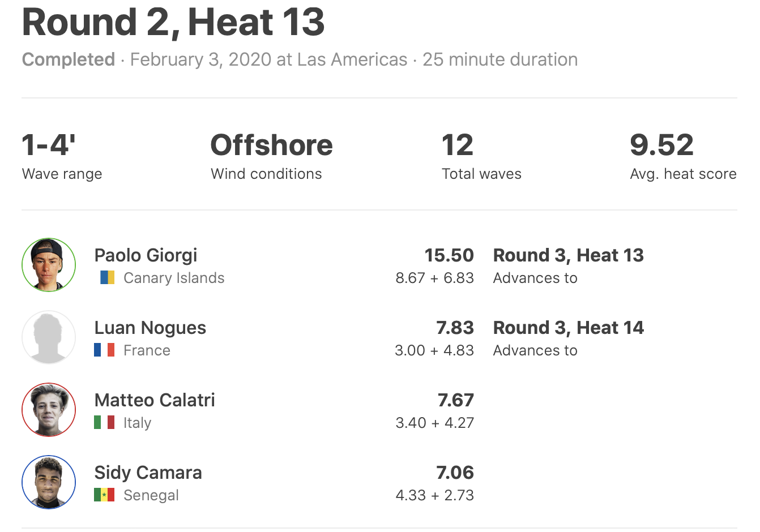Viewport: 760px width, 532px height.
Task: Click Matteo Calatri's profile photo
Action: (x=49, y=410)
